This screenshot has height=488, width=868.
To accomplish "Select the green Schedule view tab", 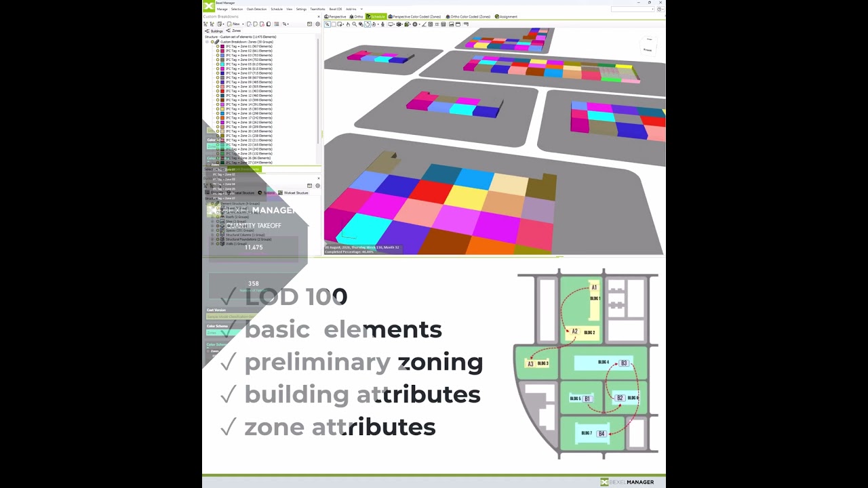I will 376,16.
